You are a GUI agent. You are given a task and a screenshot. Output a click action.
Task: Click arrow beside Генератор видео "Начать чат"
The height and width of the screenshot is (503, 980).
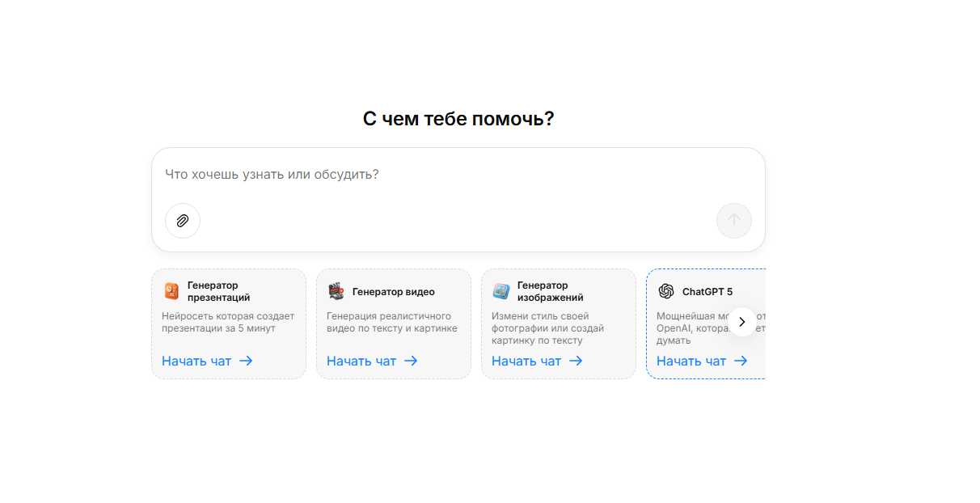pos(411,361)
